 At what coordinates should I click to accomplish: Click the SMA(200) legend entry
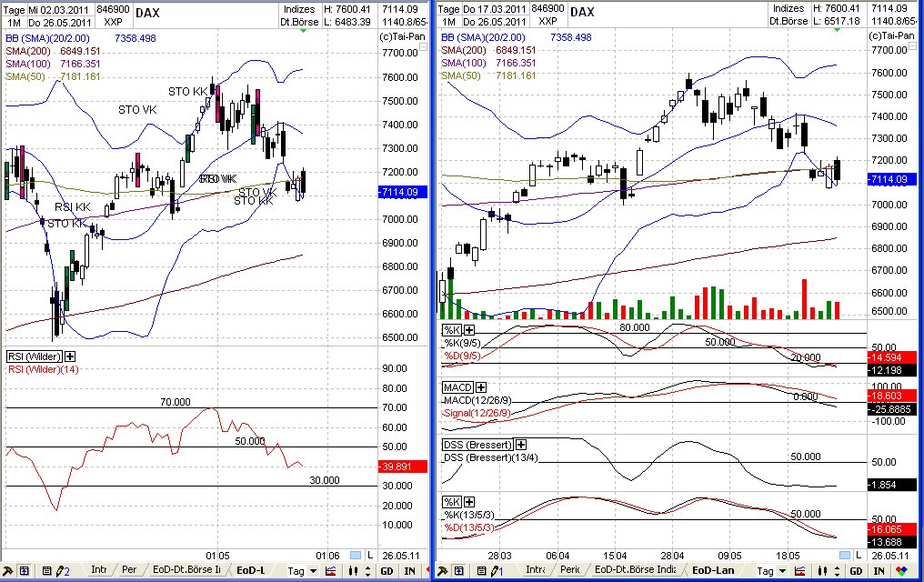coord(25,52)
